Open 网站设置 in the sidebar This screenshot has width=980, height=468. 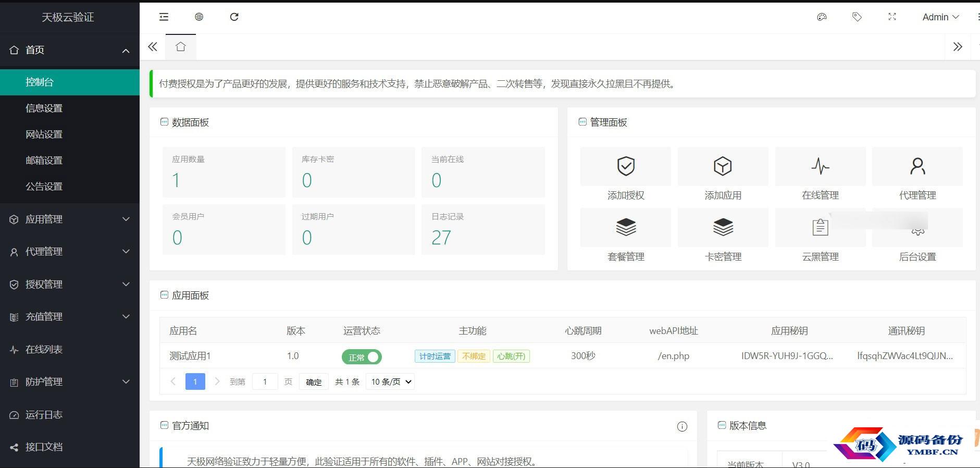tap(70, 134)
